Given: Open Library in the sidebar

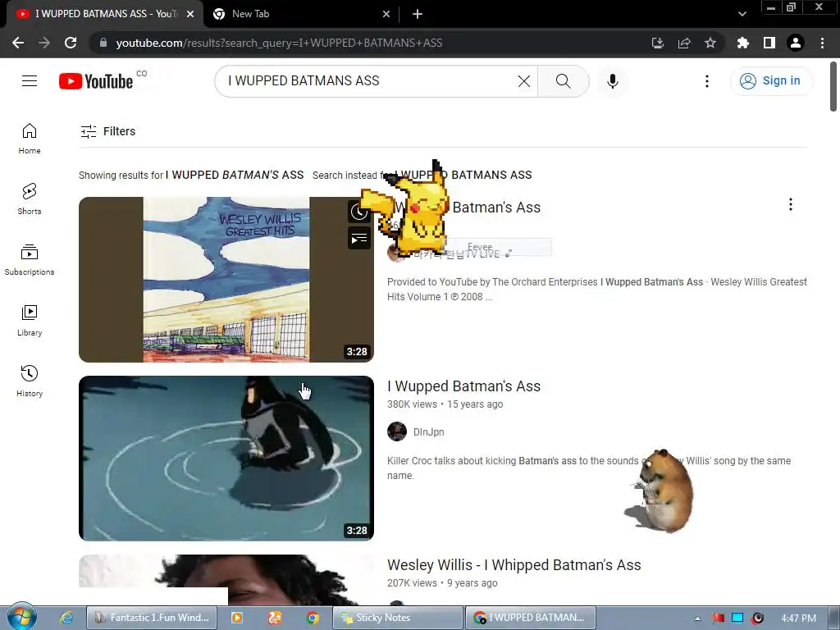Looking at the screenshot, I should tap(30, 321).
